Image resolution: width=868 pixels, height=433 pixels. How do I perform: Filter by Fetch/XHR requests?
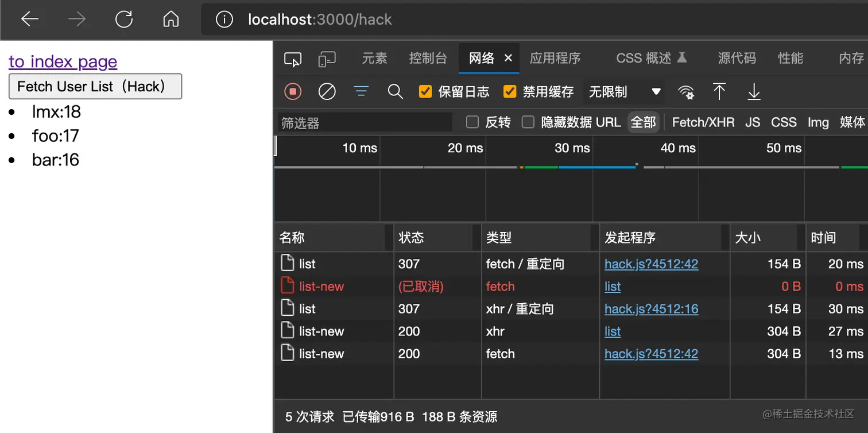(703, 122)
